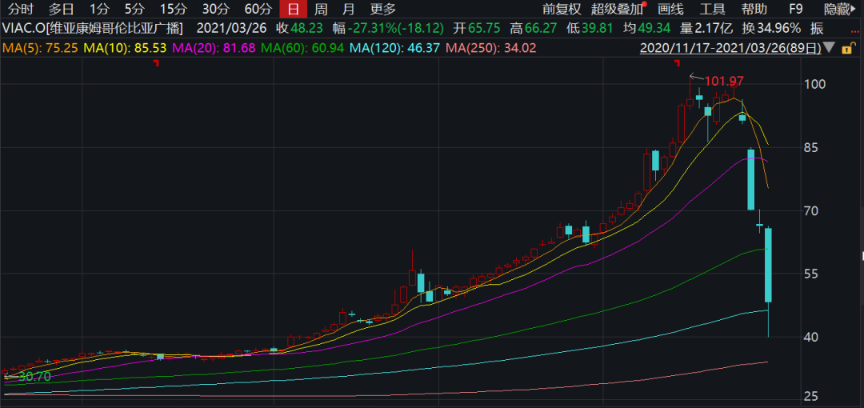Click the 101.97 high price marker
This screenshot has width=864, height=408.
[x=724, y=80]
